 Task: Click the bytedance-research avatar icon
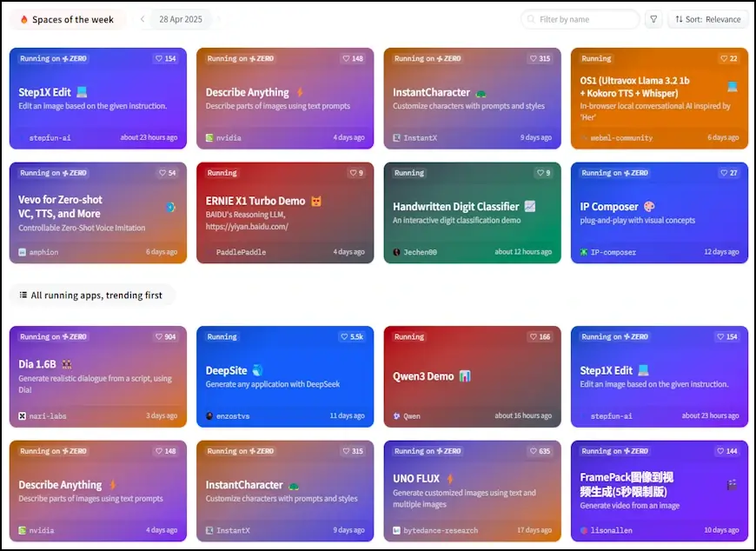point(396,530)
